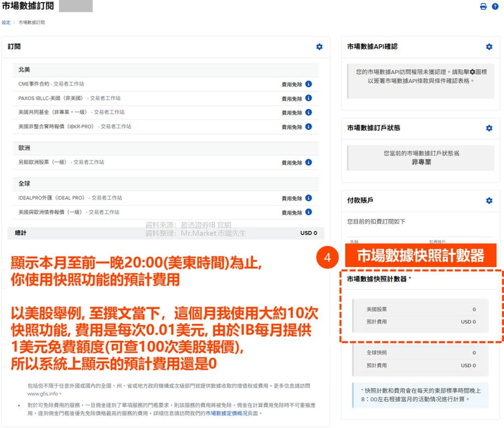Screen dimensions: 504x428
Task: Click the info icon beside CME事件合約 fee waiver
Action: click(309, 85)
